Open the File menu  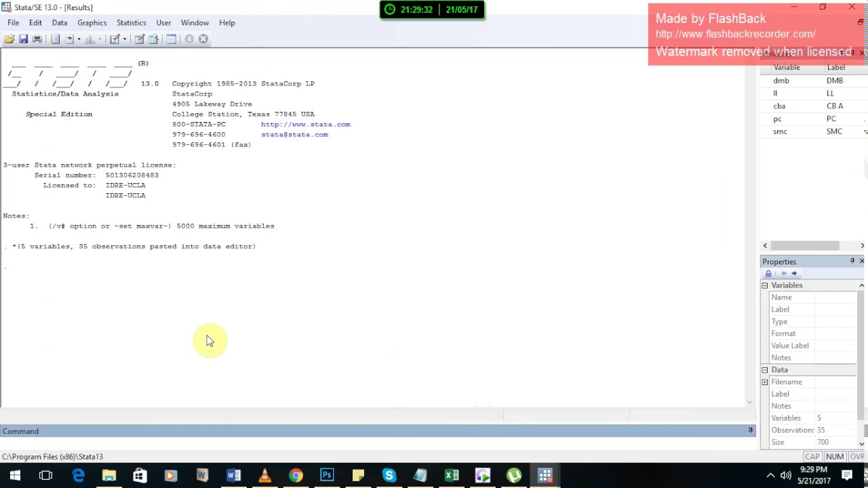(x=13, y=22)
